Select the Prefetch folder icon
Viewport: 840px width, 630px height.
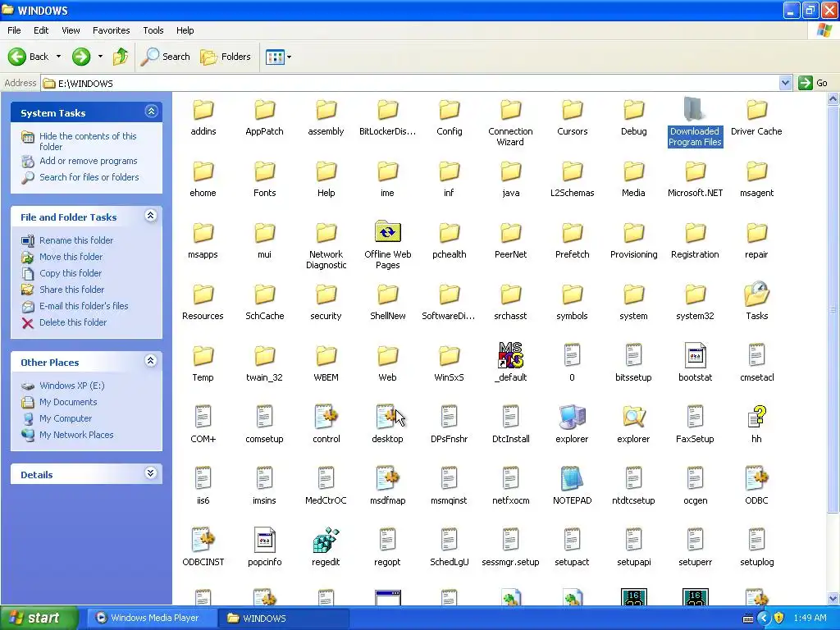(x=572, y=232)
